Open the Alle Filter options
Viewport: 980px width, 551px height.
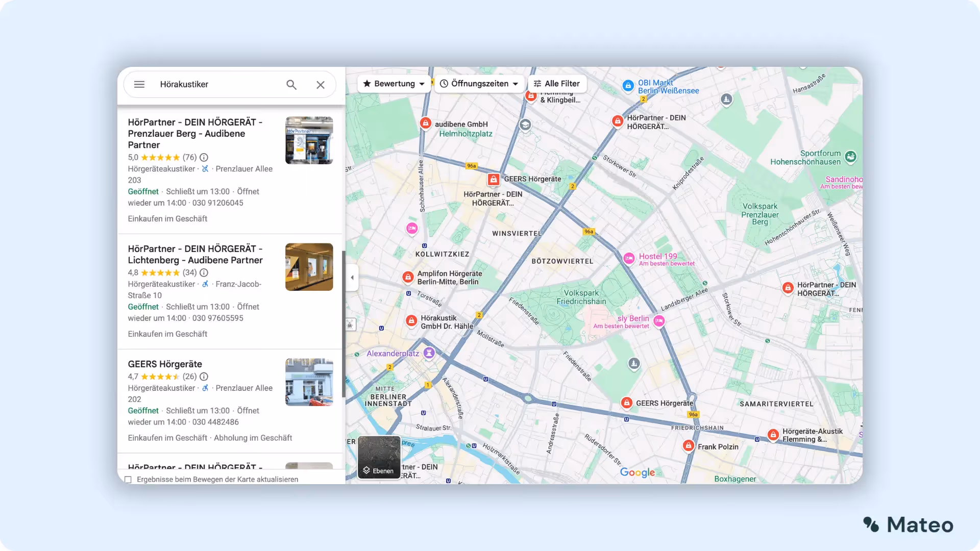point(556,84)
